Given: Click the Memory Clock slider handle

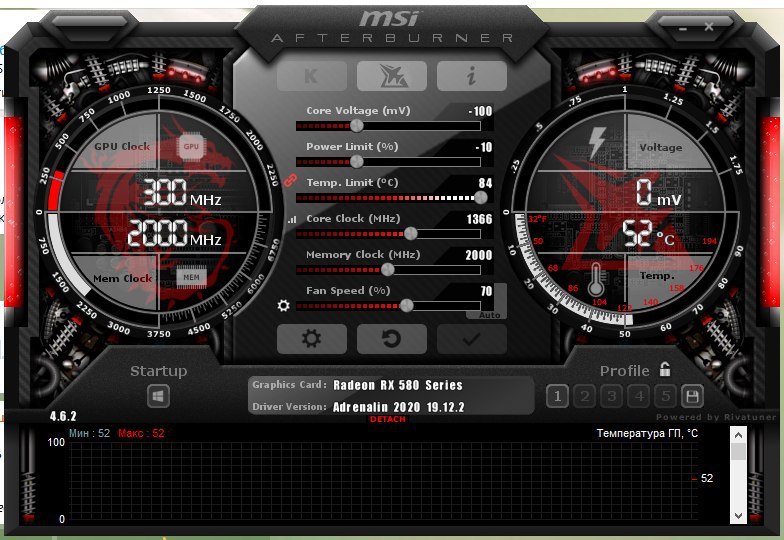Looking at the screenshot, I should (x=388, y=270).
